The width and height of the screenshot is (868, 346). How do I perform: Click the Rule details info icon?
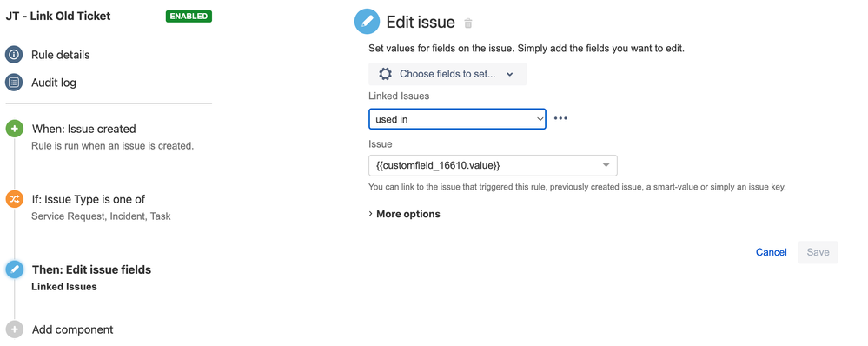[x=14, y=55]
